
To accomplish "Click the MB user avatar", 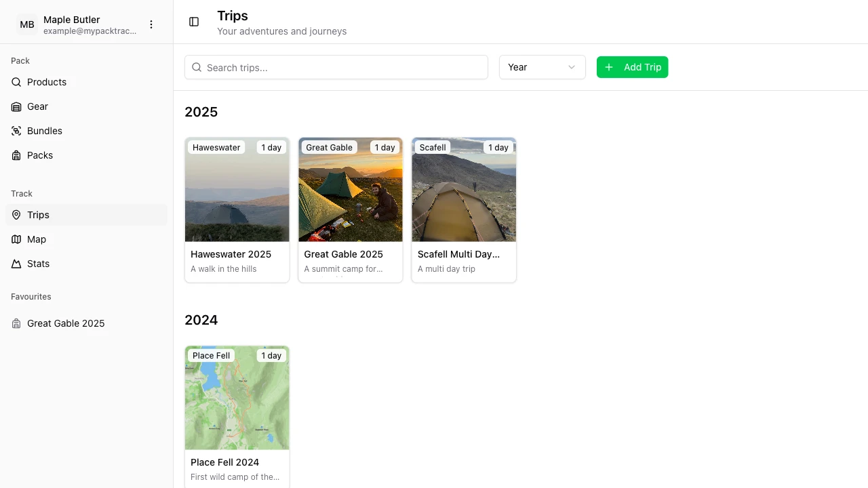I will click(x=27, y=24).
